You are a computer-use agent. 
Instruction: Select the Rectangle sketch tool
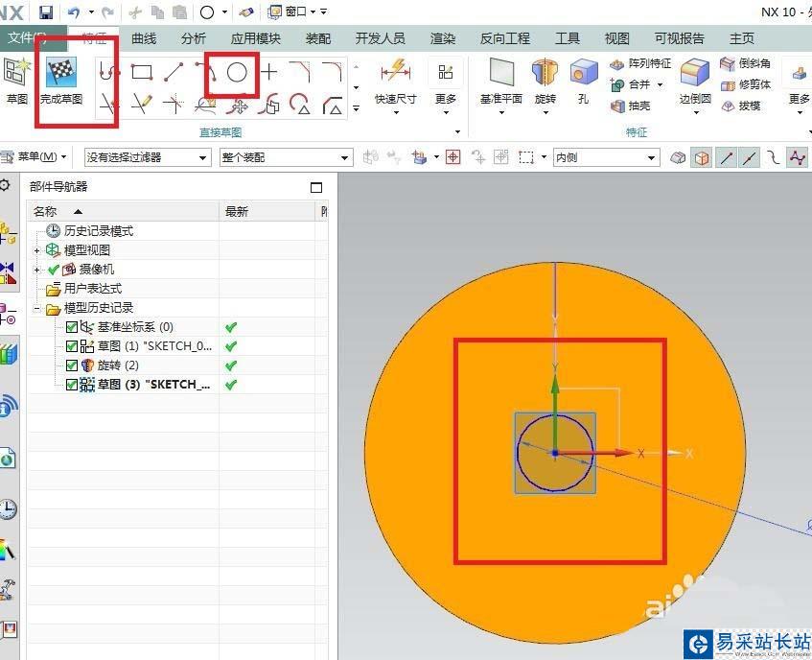coord(141,72)
